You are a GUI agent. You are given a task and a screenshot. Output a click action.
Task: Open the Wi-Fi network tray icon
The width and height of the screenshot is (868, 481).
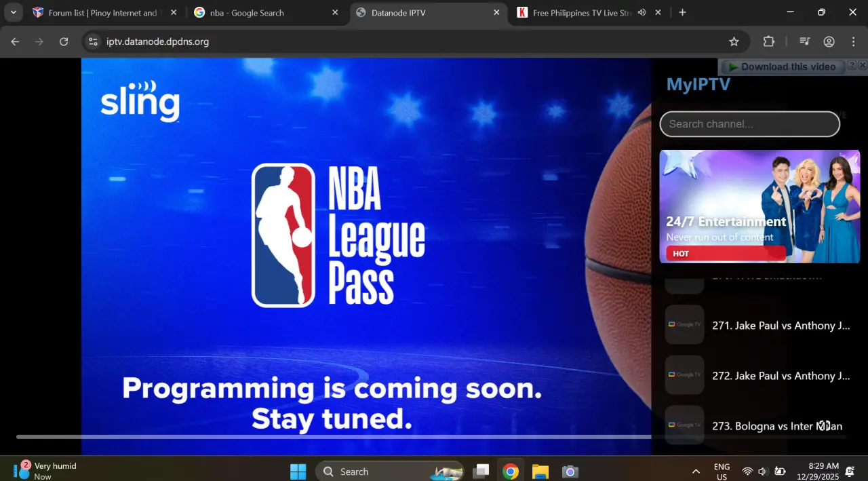(747, 472)
